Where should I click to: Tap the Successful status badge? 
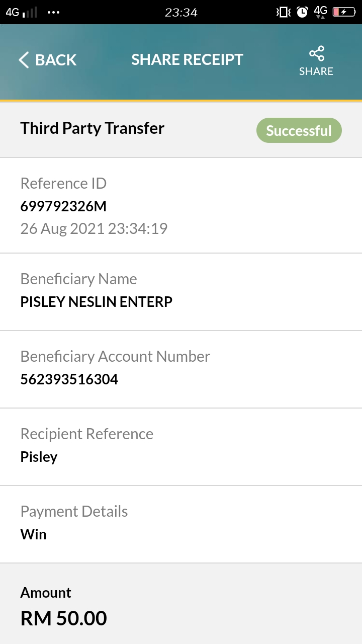[x=299, y=131]
